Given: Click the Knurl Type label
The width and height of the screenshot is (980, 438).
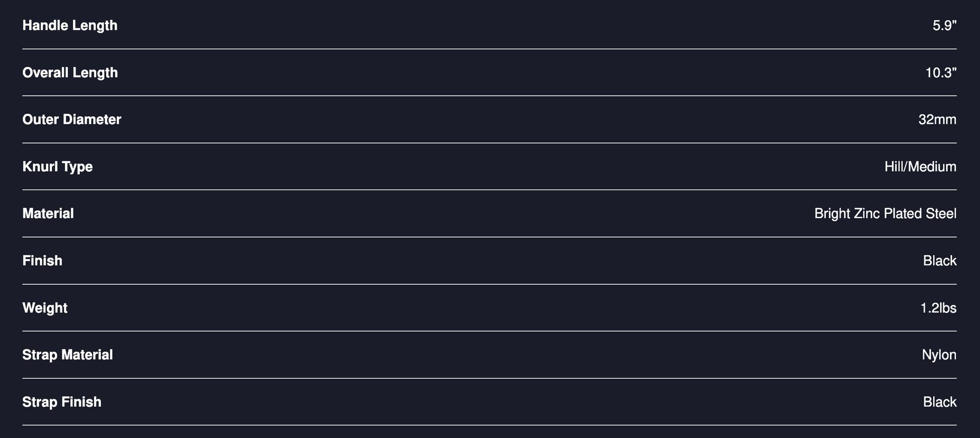Looking at the screenshot, I should 57,167.
